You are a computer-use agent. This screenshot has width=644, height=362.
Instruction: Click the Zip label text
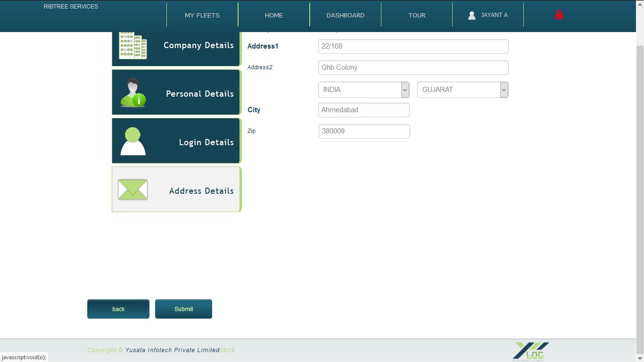click(x=251, y=131)
